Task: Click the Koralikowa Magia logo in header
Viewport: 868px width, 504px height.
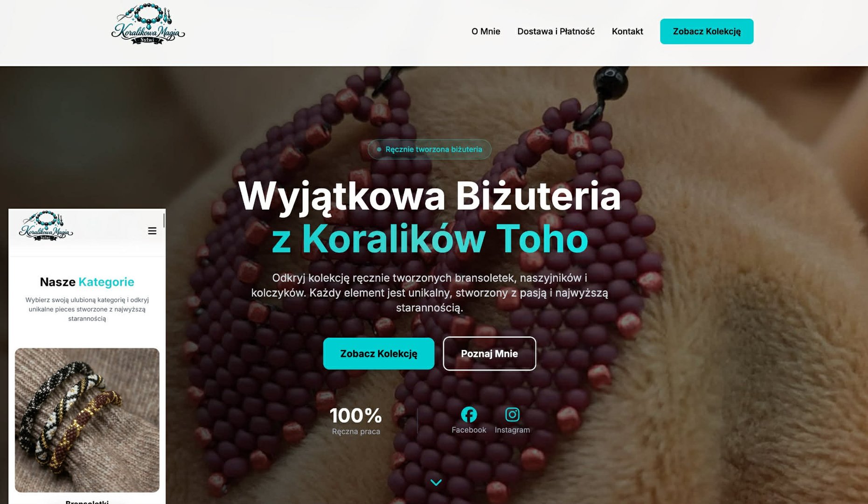Action: point(148,24)
